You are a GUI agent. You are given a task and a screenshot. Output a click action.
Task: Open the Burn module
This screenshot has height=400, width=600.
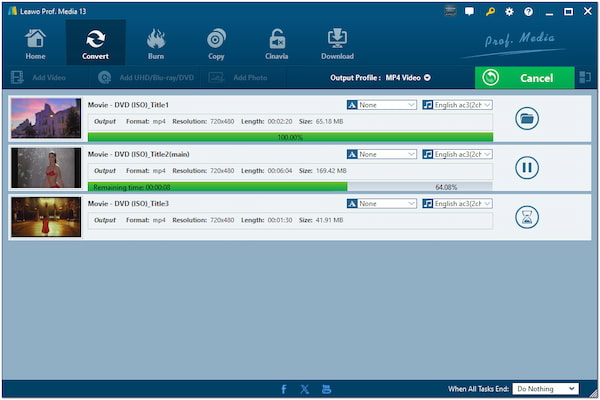[156, 43]
